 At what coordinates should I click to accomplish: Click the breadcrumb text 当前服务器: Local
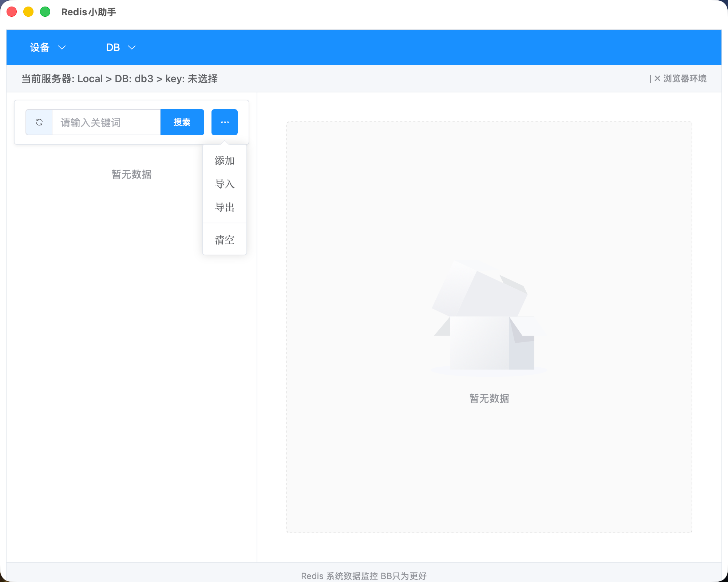coord(62,79)
